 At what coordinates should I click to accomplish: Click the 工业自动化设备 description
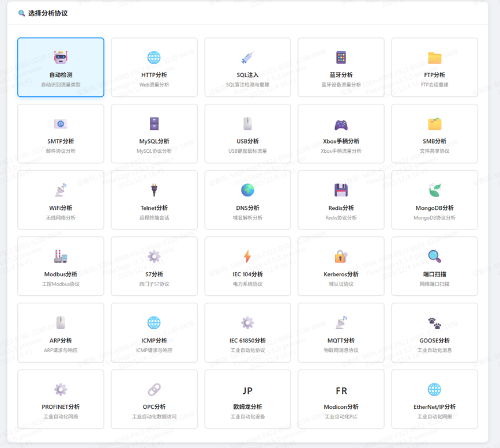pos(247,416)
